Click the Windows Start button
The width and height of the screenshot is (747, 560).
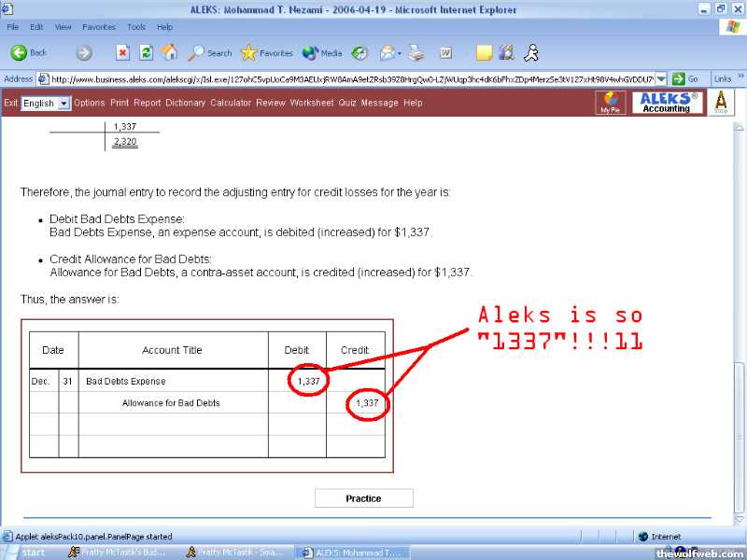click(x=26, y=553)
